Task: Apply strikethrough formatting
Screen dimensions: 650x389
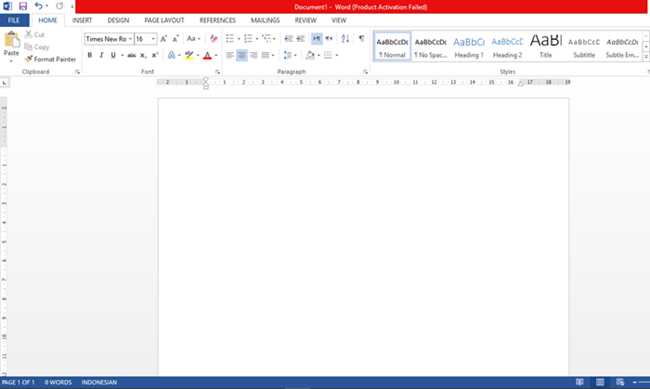Action: (x=131, y=55)
